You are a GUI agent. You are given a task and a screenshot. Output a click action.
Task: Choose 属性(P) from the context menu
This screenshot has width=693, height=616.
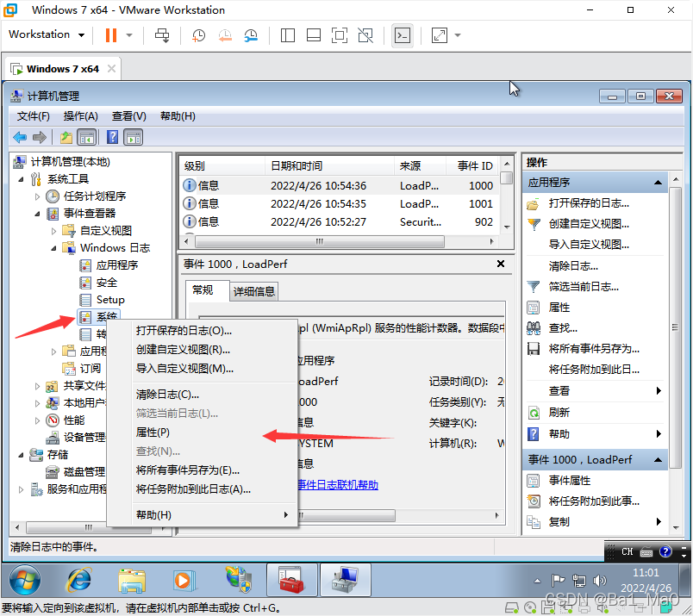(153, 432)
